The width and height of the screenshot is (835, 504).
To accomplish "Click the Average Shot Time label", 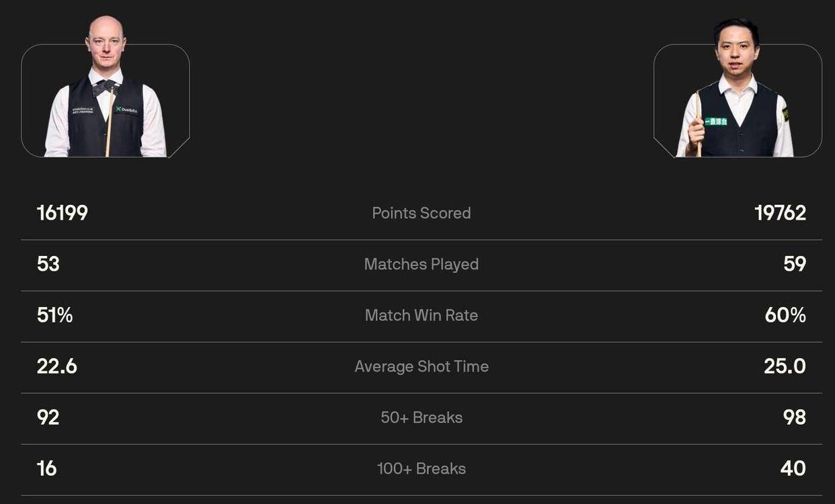I will click(x=422, y=366).
